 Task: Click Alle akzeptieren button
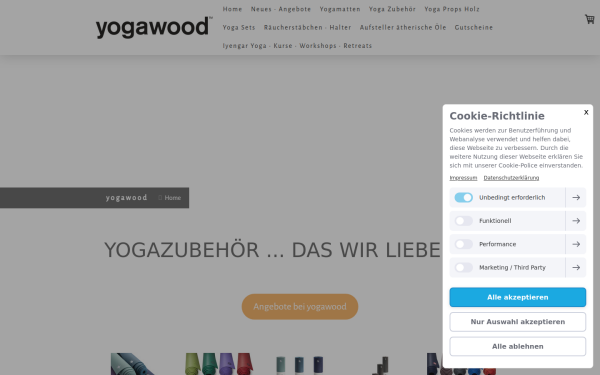click(517, 297)
